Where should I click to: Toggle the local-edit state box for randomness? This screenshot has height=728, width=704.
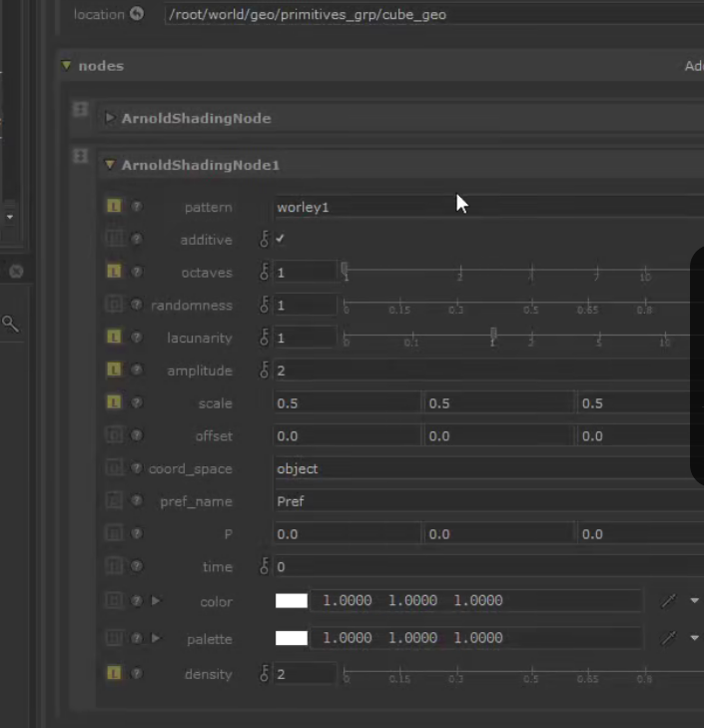point(114,305)
